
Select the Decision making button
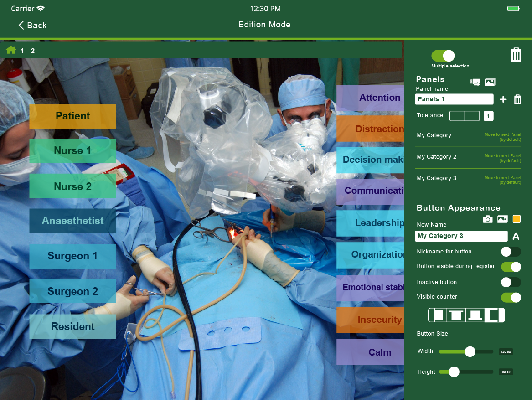pos(370,160)
